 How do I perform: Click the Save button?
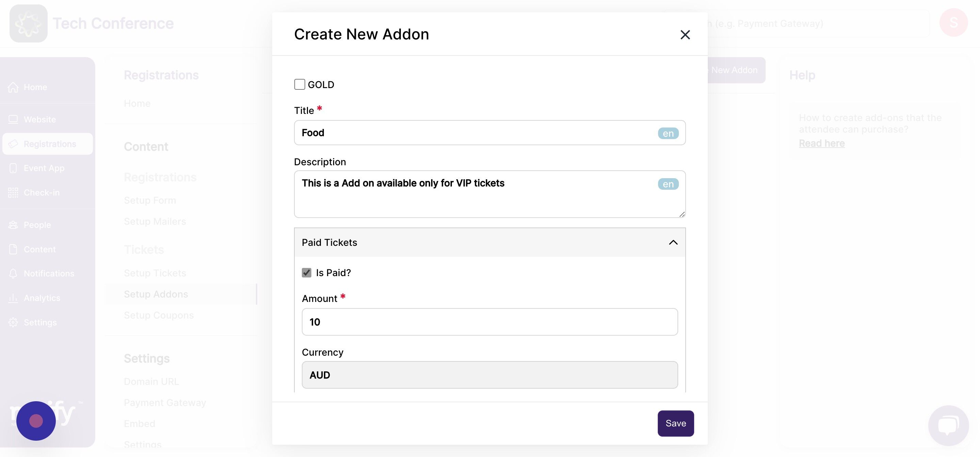pos(676,423)
